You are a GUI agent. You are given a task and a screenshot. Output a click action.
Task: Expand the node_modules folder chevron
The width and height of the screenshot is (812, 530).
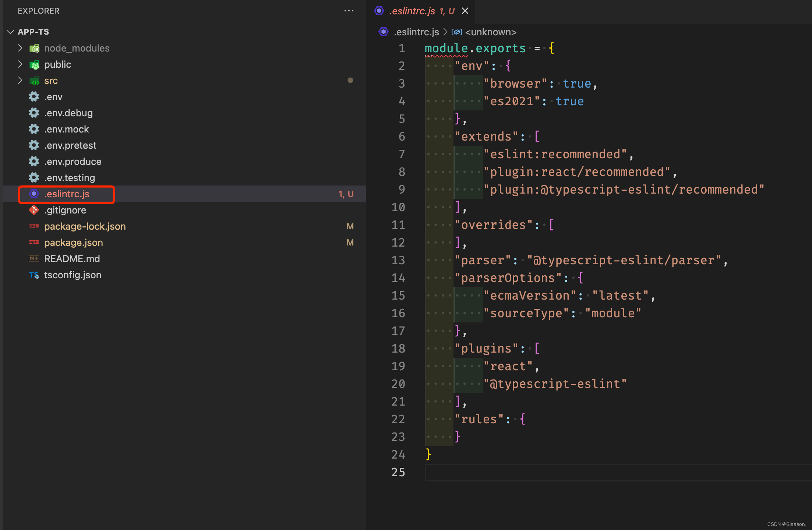(x=20, y=48)
